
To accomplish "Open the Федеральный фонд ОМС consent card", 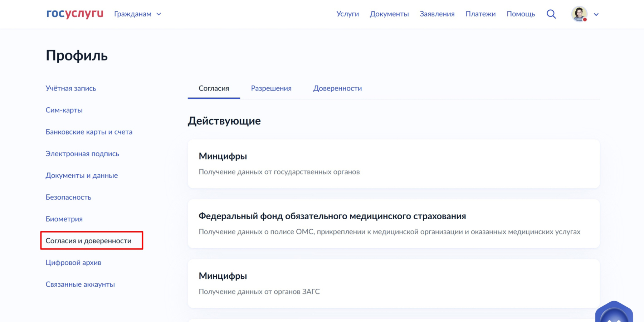I will click(393, 224).
